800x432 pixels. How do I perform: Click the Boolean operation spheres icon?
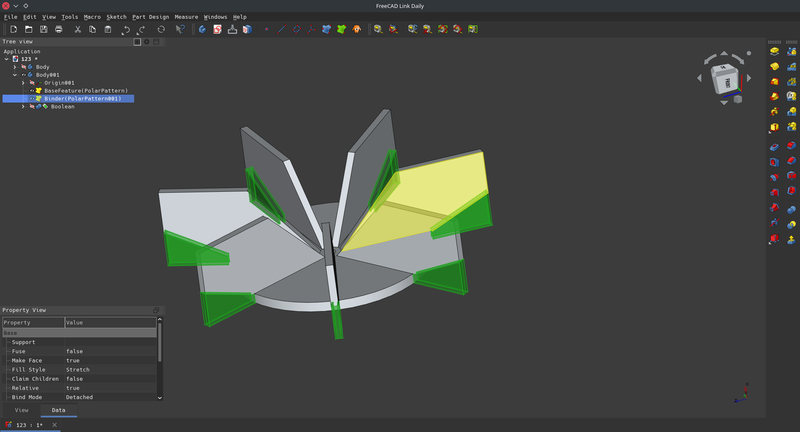pos(791,208)
